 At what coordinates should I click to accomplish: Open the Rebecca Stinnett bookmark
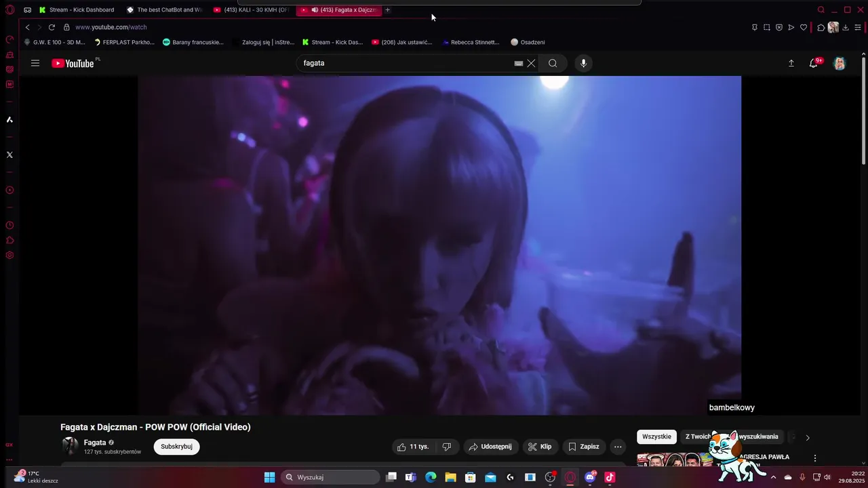point(471,42)
